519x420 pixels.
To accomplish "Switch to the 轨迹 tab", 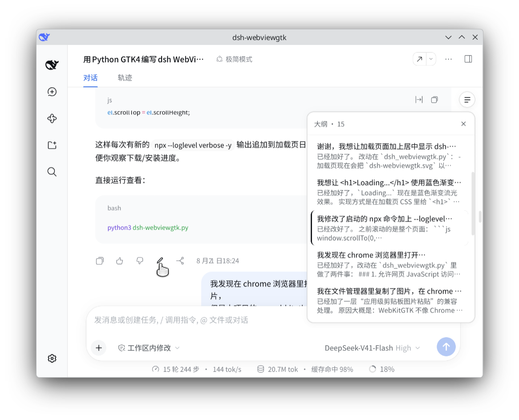I will 125,78.
